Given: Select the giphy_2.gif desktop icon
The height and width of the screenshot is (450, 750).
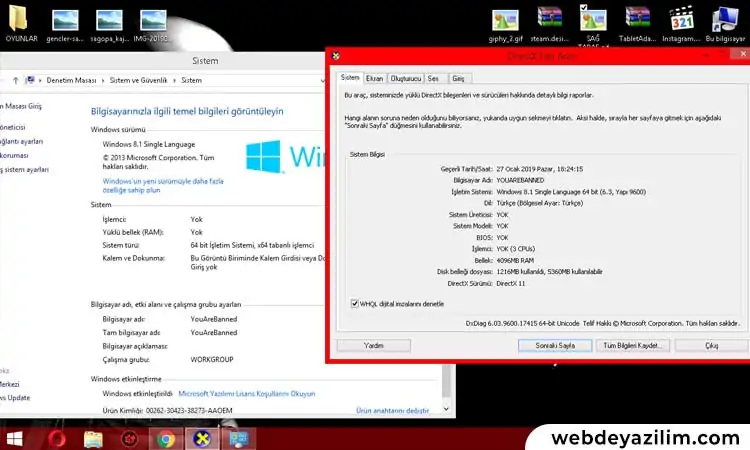Looking at the screenshot, I should pyautogui.click(x=506, y=25).
